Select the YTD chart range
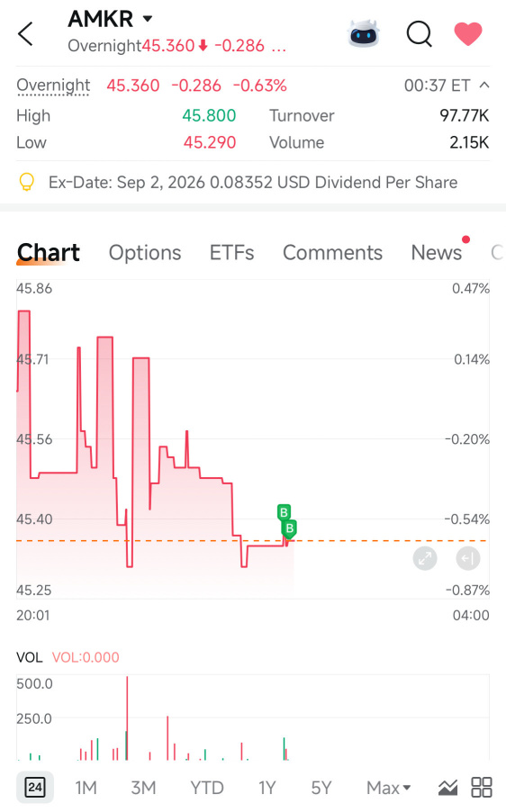Screen dimensions: 506x812 [207, 788]
